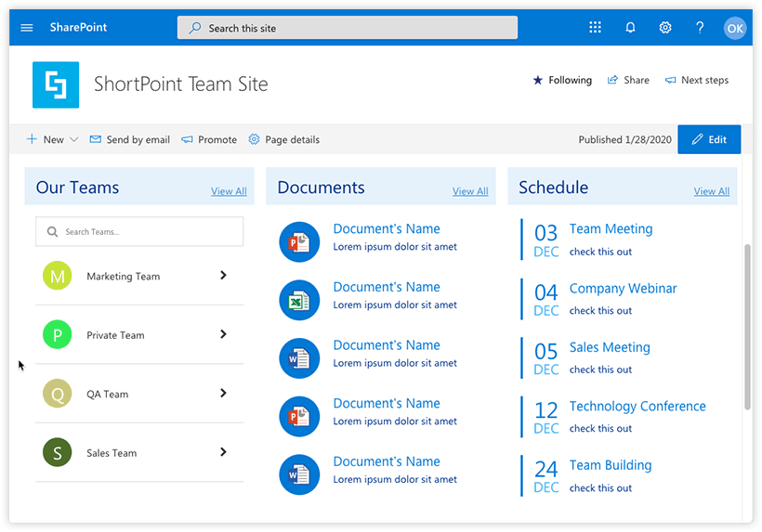The height and width of the screenshot is (532, 762).
Task: Click the Next steps megaphone icon
Action: pos(670,80)
